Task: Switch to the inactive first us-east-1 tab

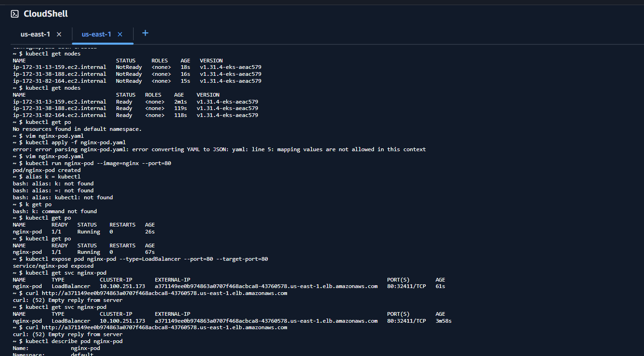Action: [x=35, y=34]
